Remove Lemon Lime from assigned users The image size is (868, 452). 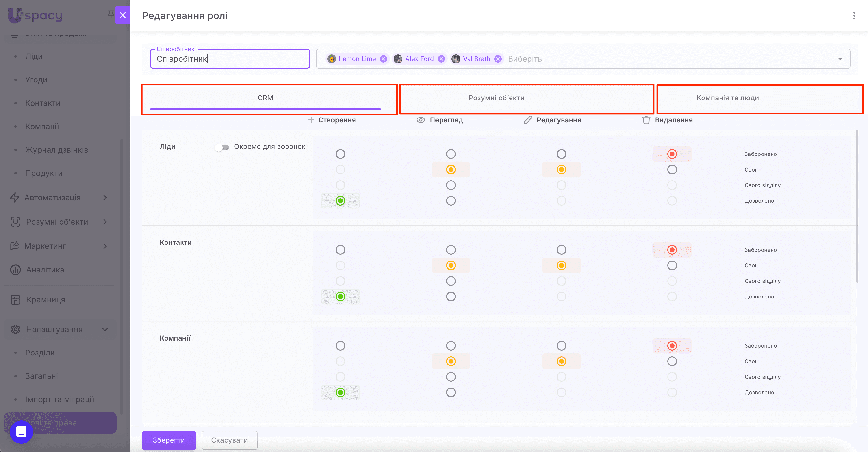383,59
